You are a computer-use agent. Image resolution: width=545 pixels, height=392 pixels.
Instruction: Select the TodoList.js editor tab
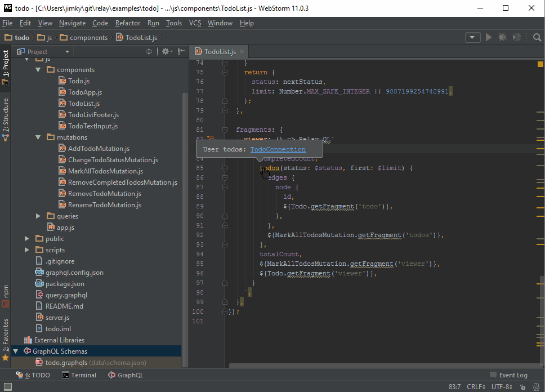point(218,51)
